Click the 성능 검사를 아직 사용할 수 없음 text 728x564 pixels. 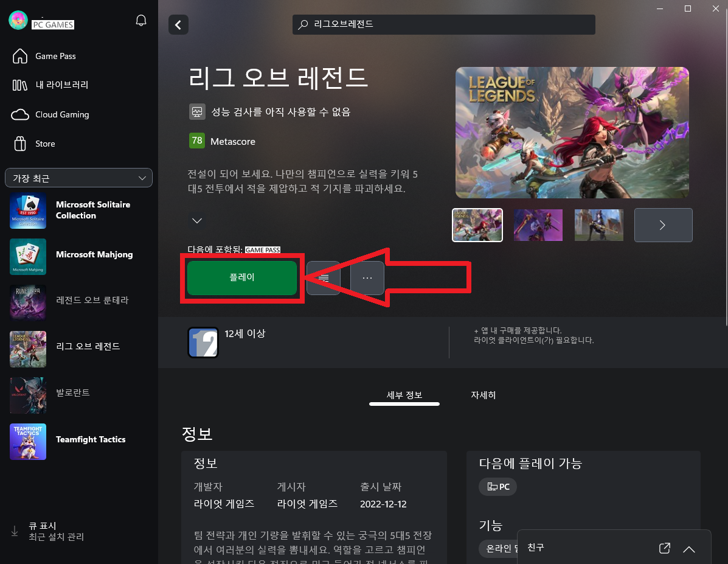click(x=281, y=112)
